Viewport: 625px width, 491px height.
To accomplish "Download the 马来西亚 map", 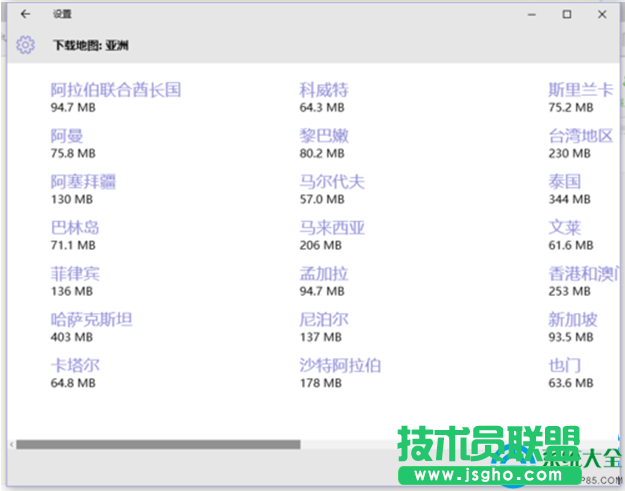I will (x=332, y=228).
